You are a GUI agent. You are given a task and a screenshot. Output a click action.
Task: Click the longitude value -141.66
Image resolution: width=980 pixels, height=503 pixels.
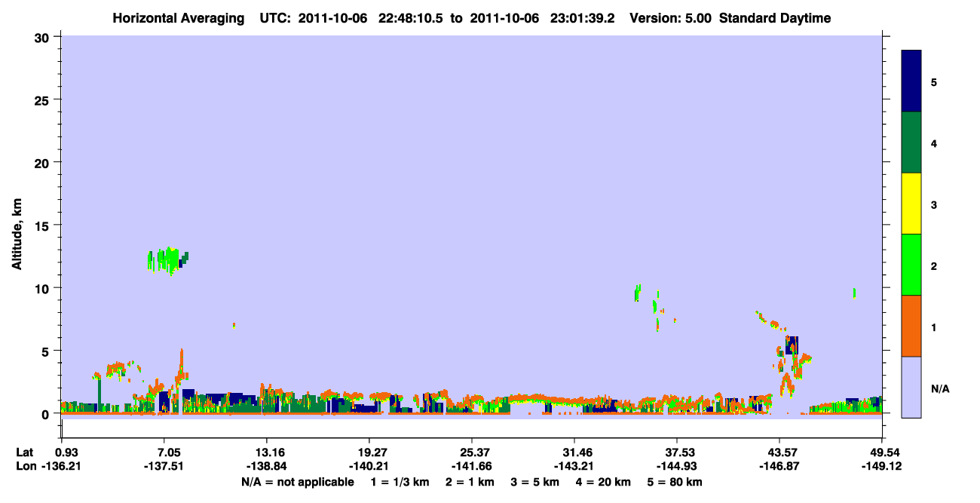click(x=471, y=467)
